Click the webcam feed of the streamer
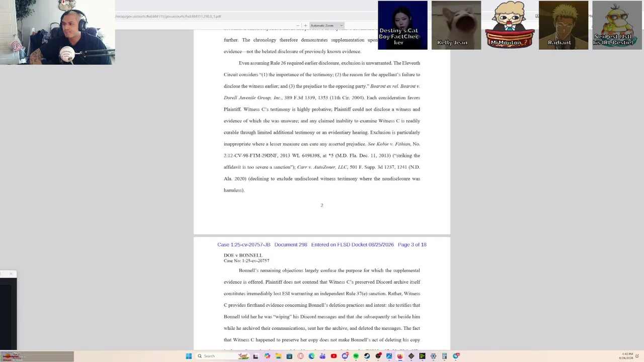This screenshot has height=362, width=644. 57,32
